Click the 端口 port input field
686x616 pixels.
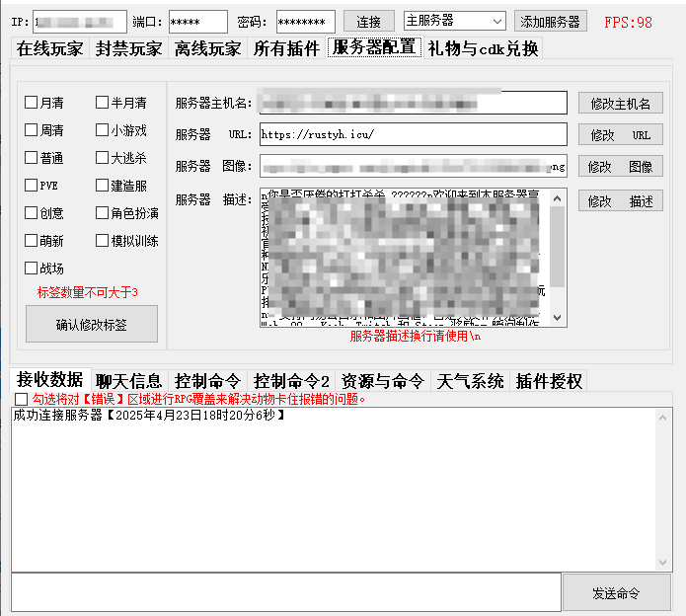tap(198, 22)
